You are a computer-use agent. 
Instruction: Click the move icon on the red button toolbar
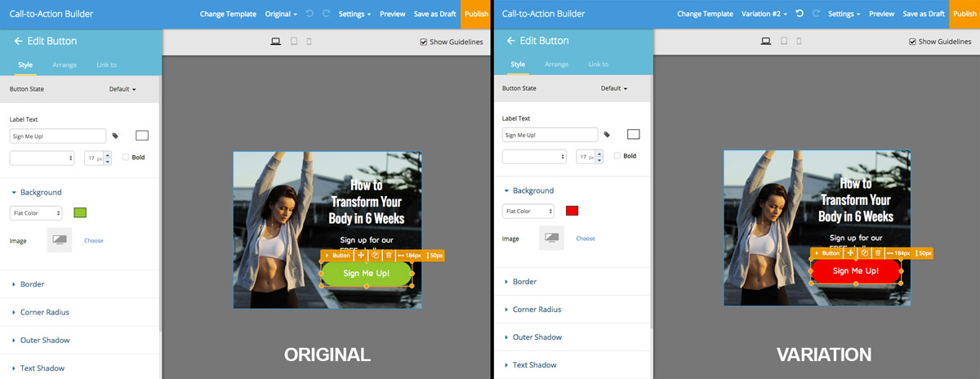tap(850, 253)
